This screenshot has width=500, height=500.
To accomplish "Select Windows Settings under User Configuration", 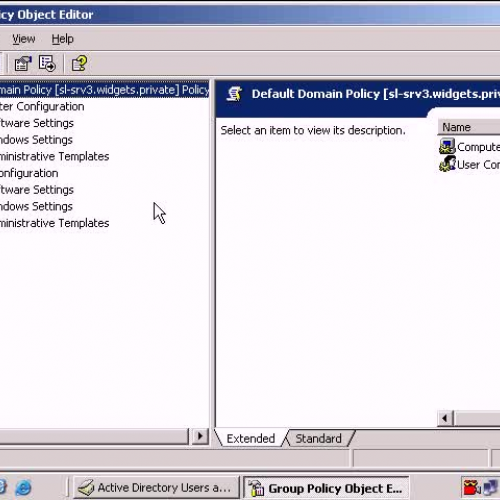I will coord(36,207).
